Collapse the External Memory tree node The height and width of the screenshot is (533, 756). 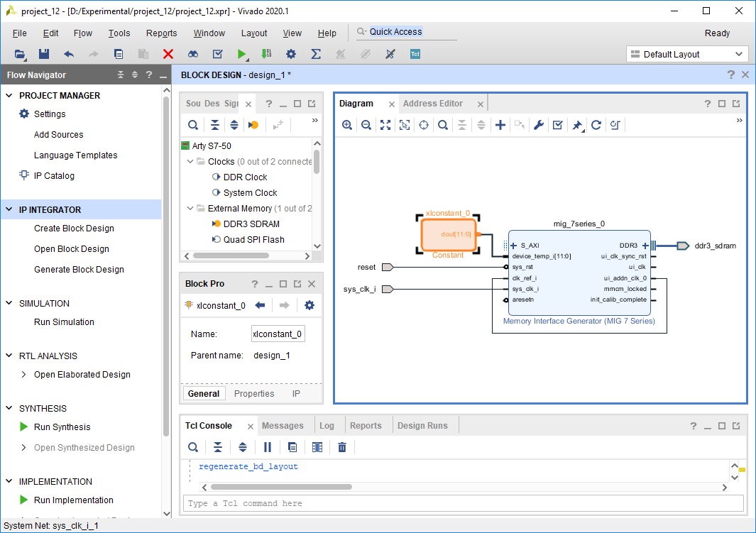[190, 208]
